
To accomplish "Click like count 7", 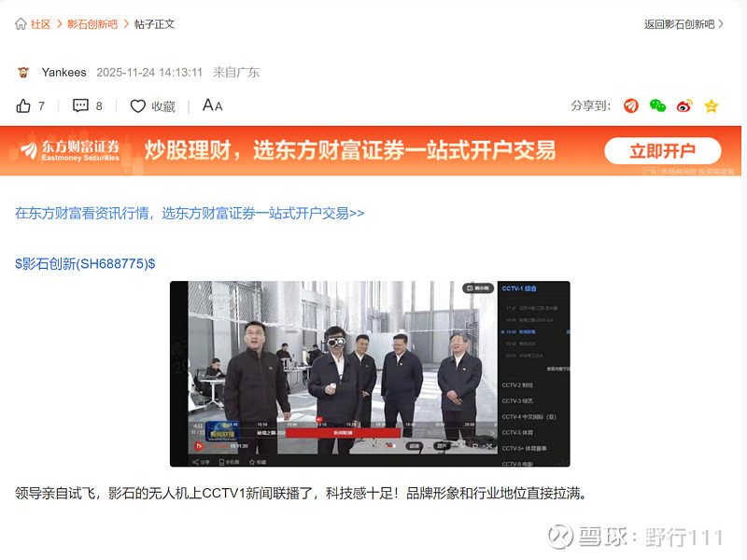I will pos(41,106).
